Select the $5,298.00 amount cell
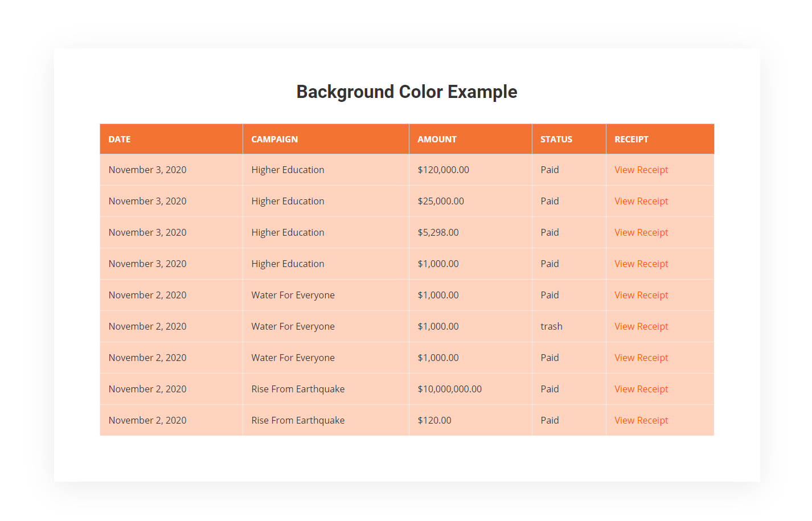This screenshot has width=812, height=521. (438, 232)
